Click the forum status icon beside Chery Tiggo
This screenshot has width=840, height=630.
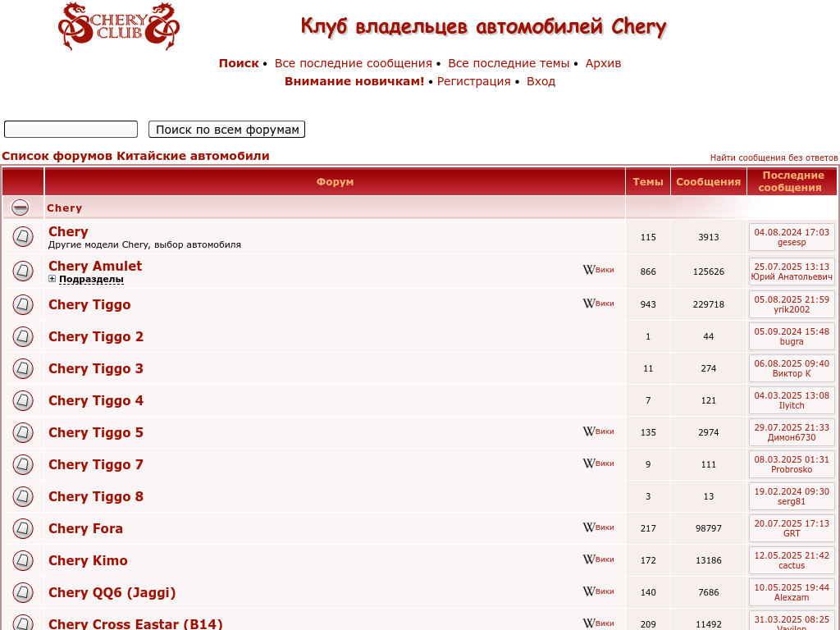[23, 305]
